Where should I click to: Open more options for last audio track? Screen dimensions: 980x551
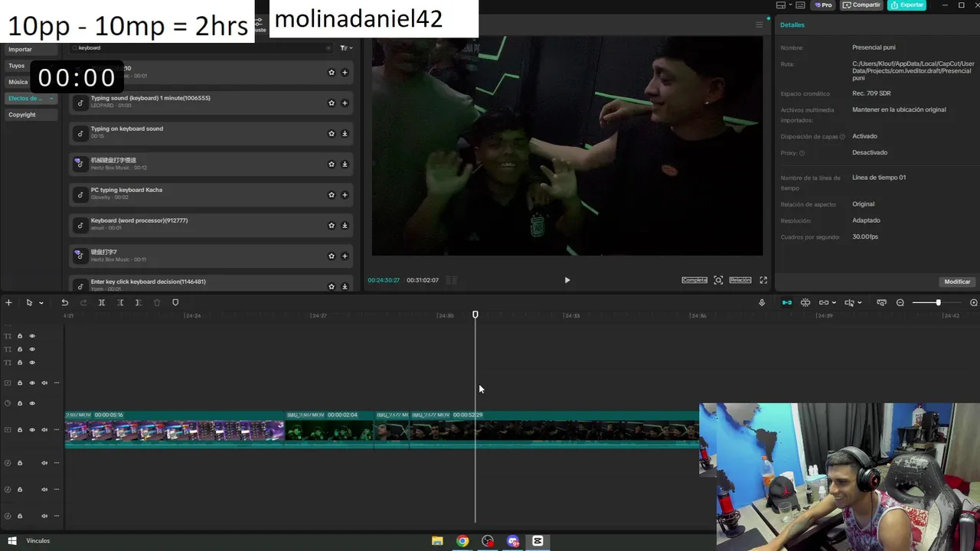coord(57,515)
